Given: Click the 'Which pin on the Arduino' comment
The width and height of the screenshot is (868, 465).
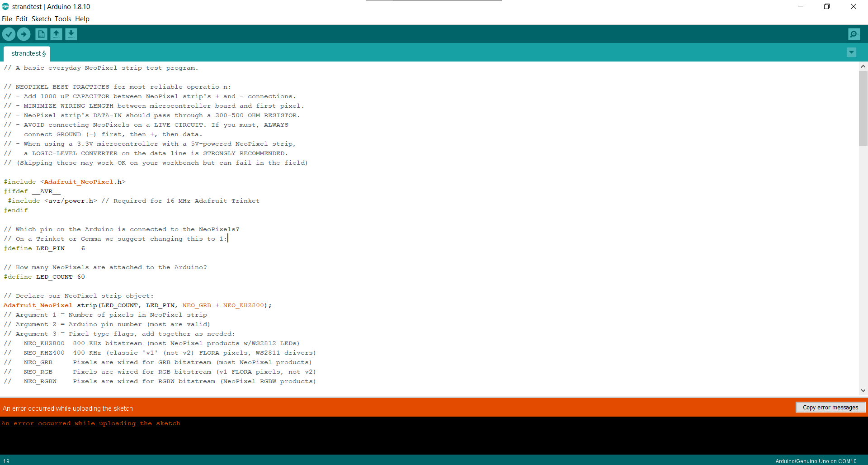Looking at the screenshot, I should 122,229.
